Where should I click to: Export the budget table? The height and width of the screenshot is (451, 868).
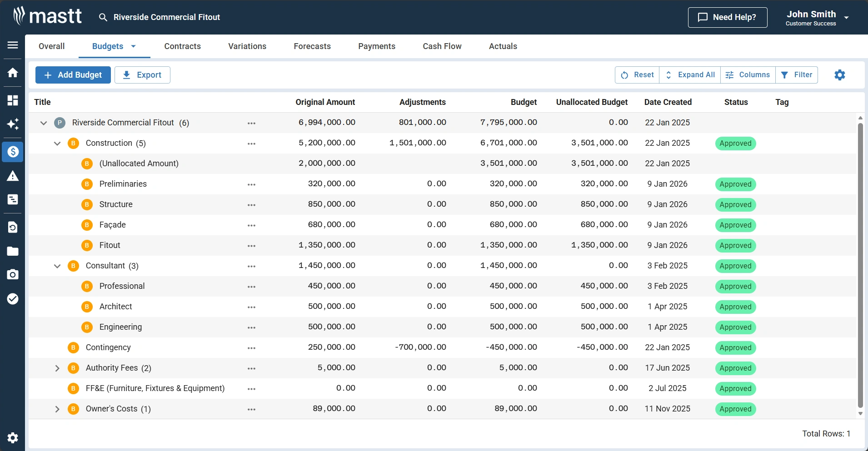coord(142,74)
